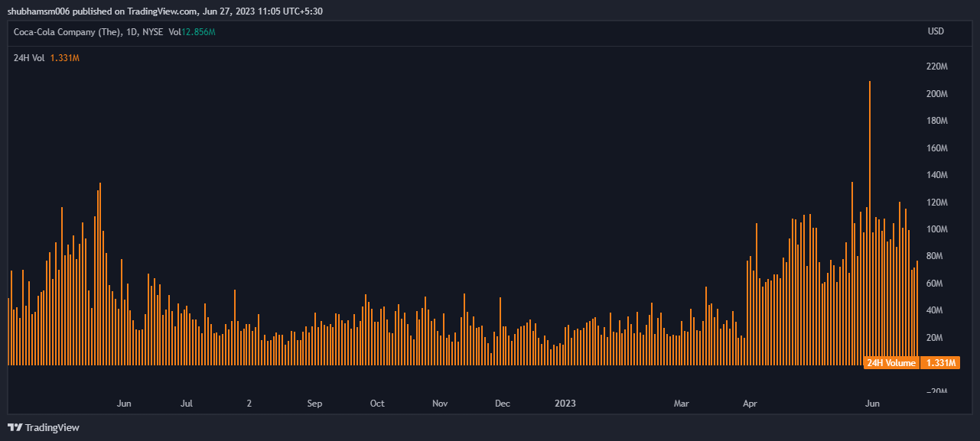
Task: Click the 160M price scale label
Action: [937, 148]
